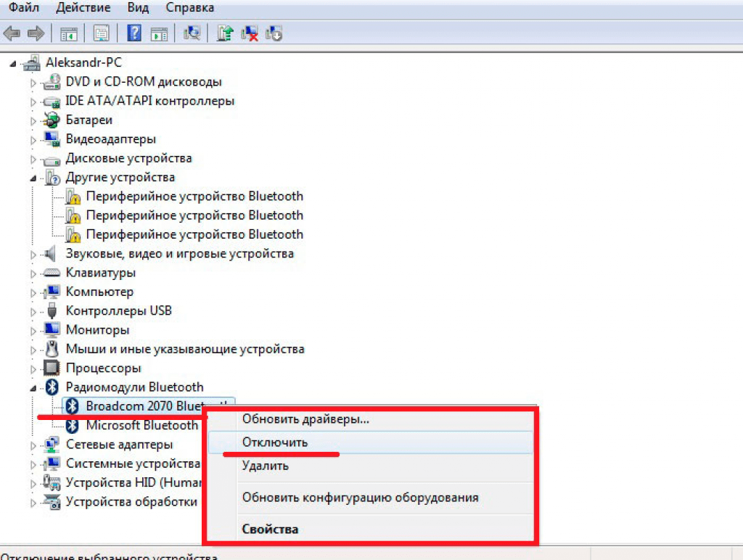Expand the Клавиатуры category
Viewport: 743px width, 560px height.
click(x=33, y=274)
